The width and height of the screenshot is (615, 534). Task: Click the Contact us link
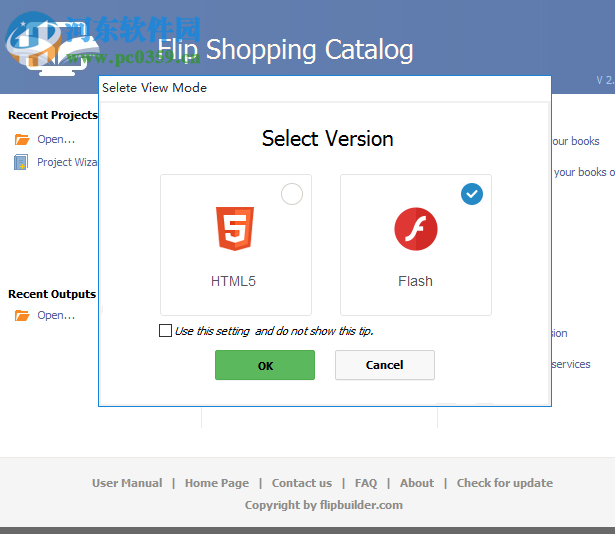click(x=302, y=483)
